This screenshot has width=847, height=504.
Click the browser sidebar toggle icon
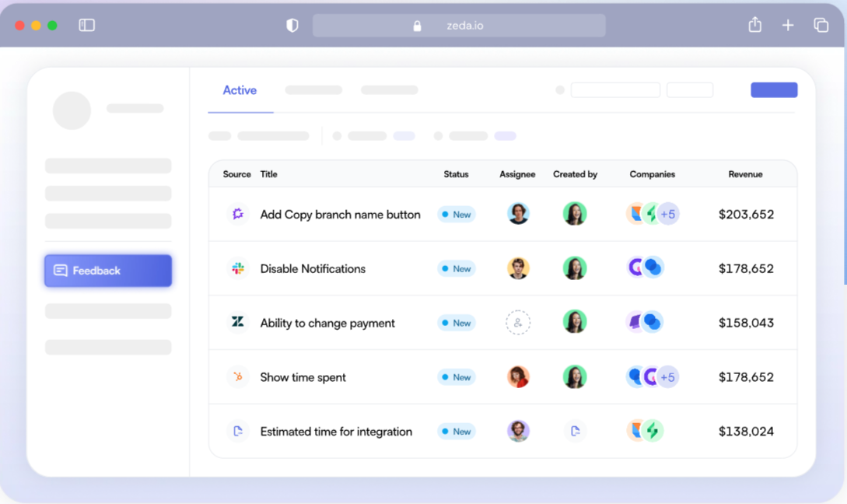tap(86, 26)
